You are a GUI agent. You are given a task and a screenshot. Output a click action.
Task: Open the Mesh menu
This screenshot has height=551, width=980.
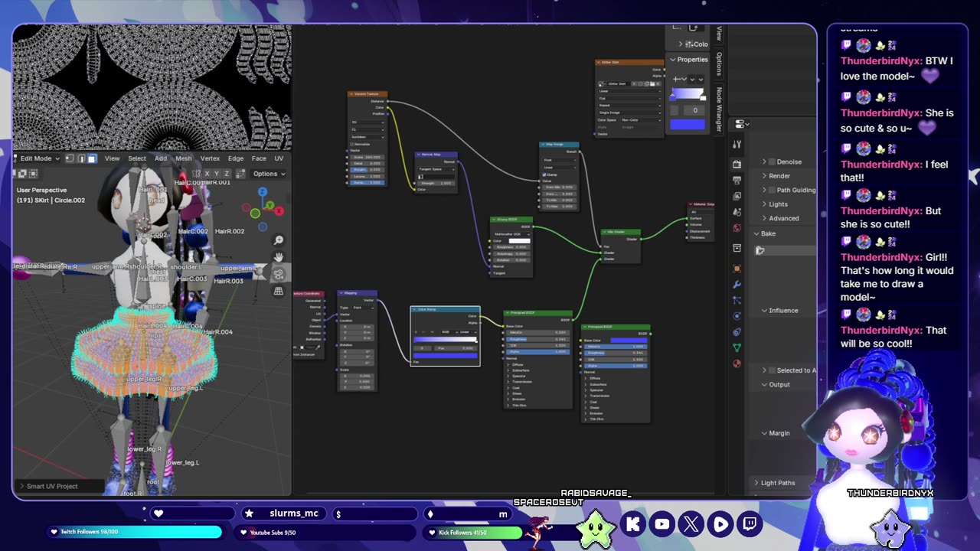(x=184, y=158)
